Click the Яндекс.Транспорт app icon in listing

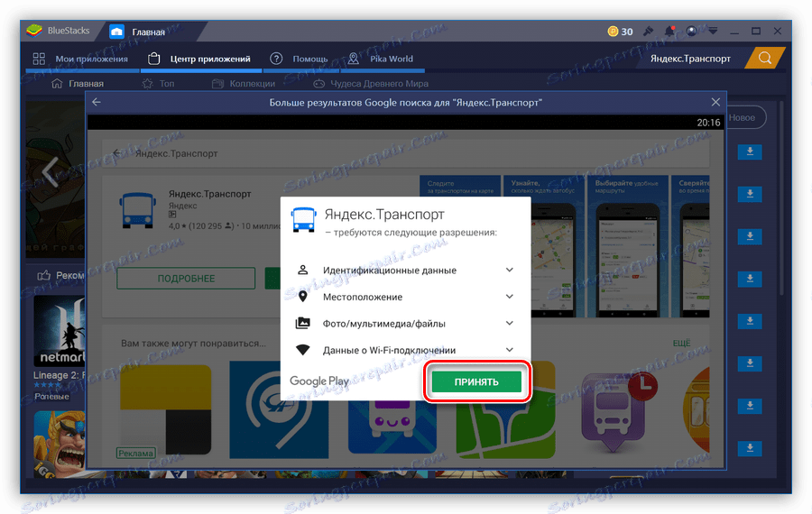137,210
